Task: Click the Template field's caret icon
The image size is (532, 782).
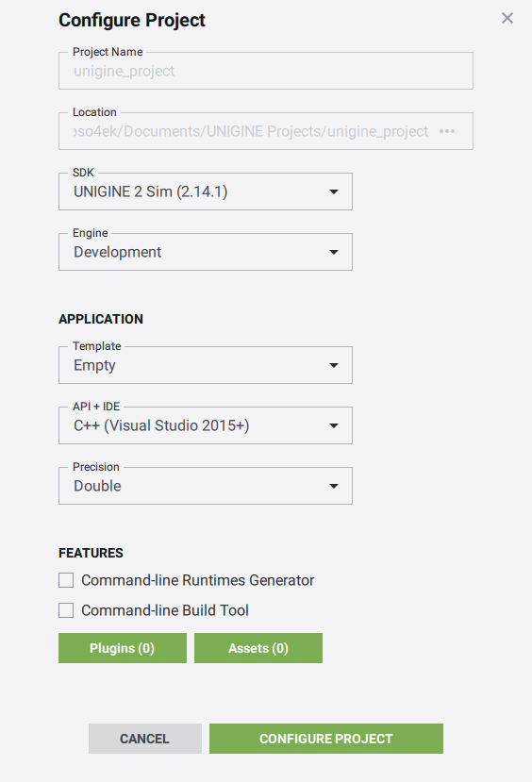Action: (334, 366)
